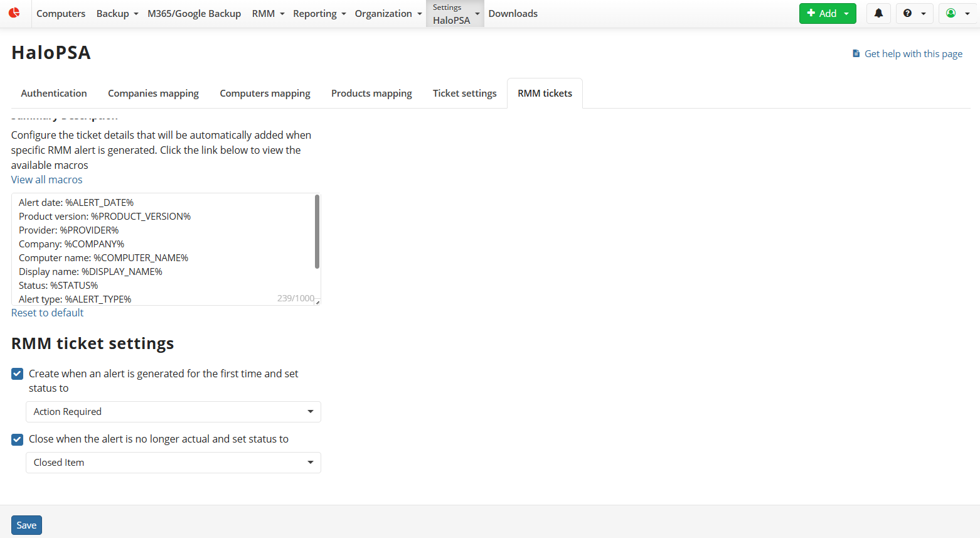Click the help page document icon
This screenshot has width=980, height=538.
coord(856,54)
